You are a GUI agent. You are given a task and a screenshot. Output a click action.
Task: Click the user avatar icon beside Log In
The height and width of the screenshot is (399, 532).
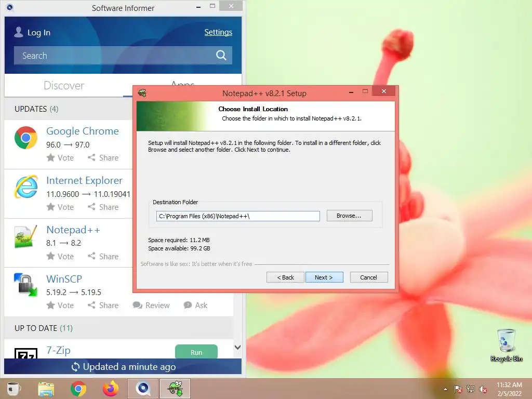pyautogui.click(x=19, y=32)
